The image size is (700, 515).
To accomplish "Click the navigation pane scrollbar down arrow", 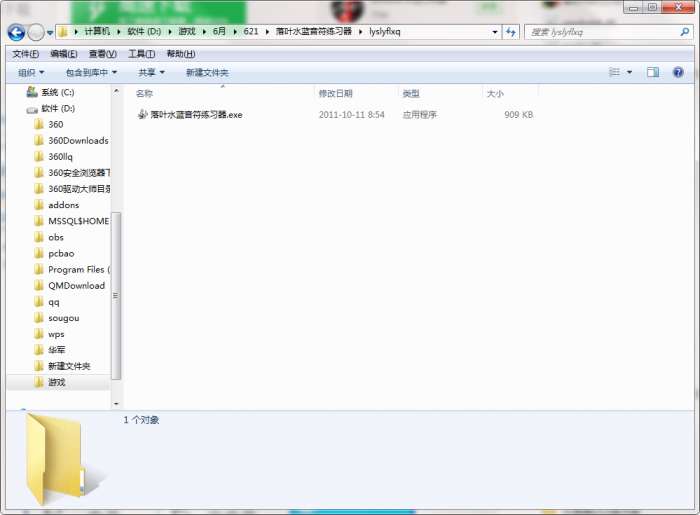I will 116,403.
